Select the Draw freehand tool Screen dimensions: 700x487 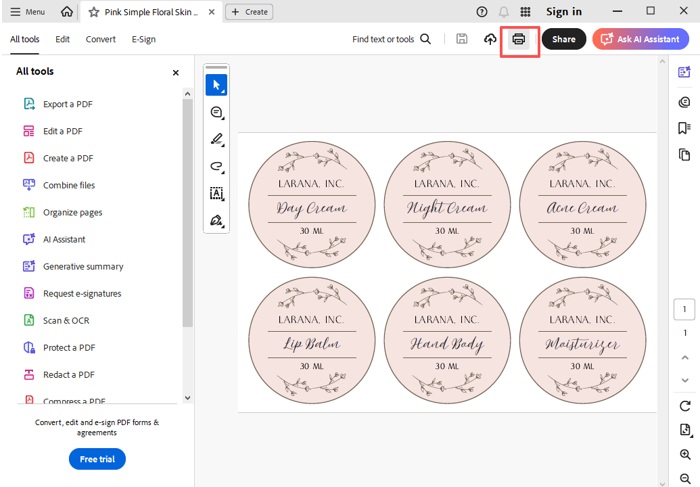pos(216,167)
